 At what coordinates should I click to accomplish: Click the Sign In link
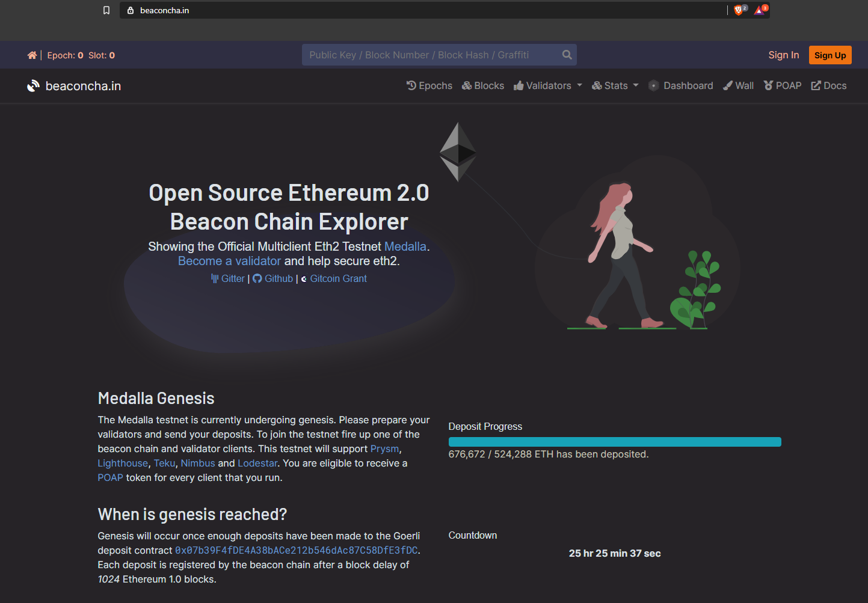tap(783, 55)
